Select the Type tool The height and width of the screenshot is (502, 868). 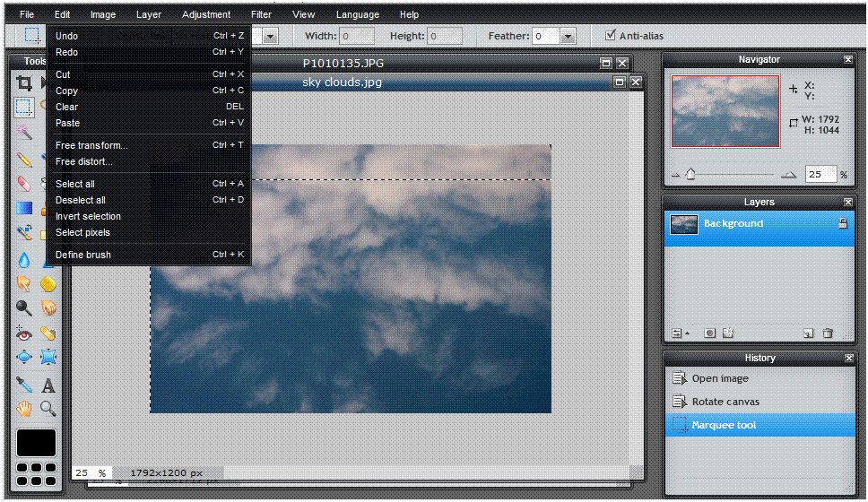click(48, 385)
